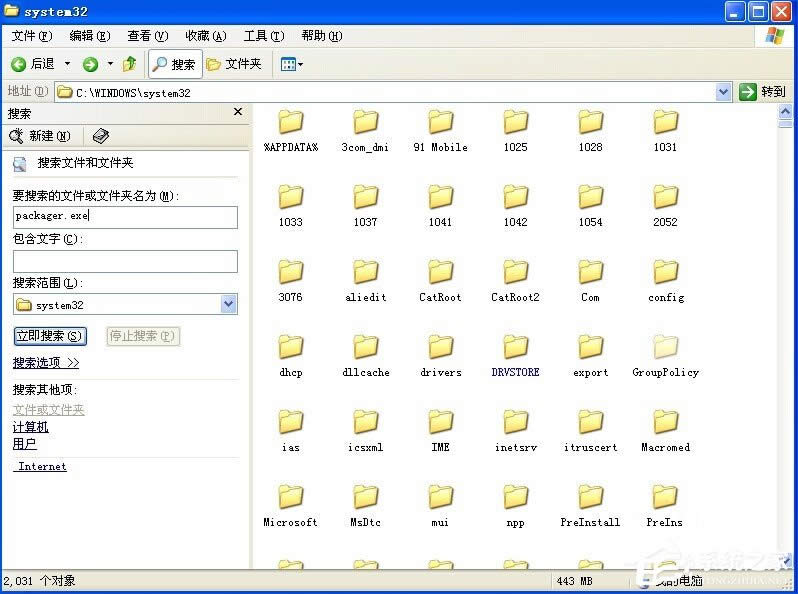Screen dimensions: 798x594
Task: Click the search companion book icon
Action: click(100, 136)
